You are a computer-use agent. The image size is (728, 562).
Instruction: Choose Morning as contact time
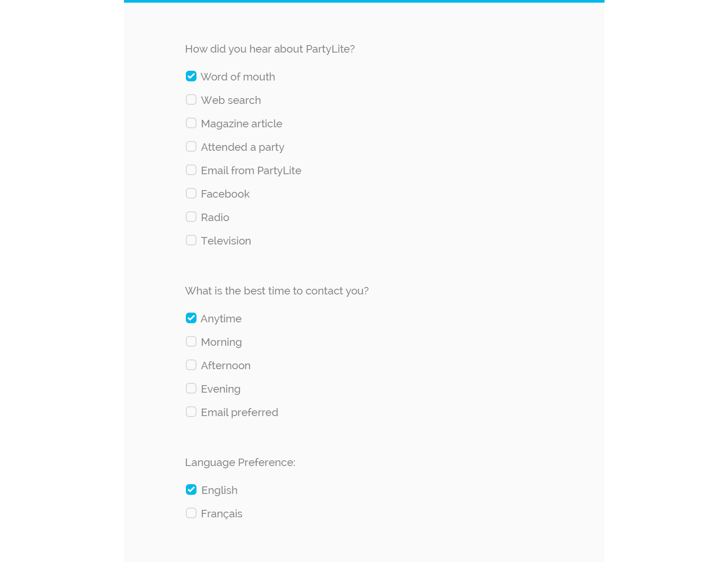tap(191, 342)
